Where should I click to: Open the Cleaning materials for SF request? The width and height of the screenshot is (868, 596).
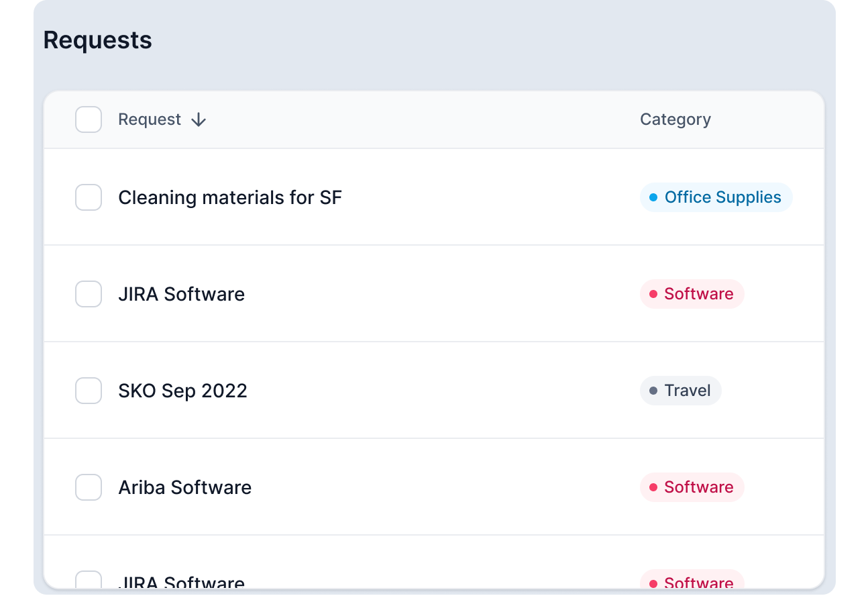point(229,198)
